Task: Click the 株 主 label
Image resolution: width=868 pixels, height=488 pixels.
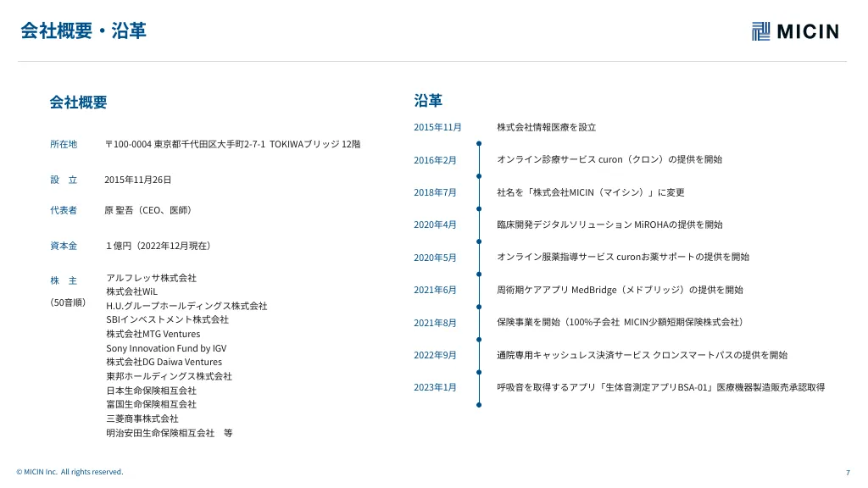Action: click(x=64, y=280)
